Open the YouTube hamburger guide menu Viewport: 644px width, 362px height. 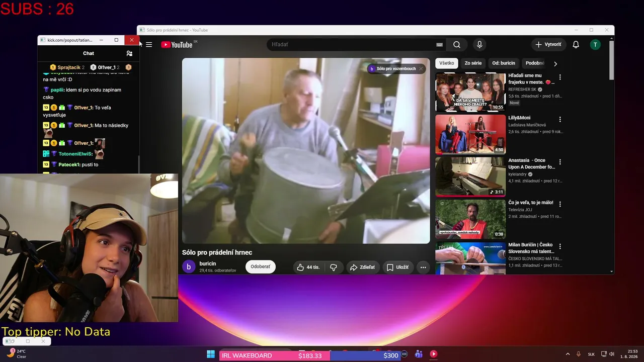point(149,45)
